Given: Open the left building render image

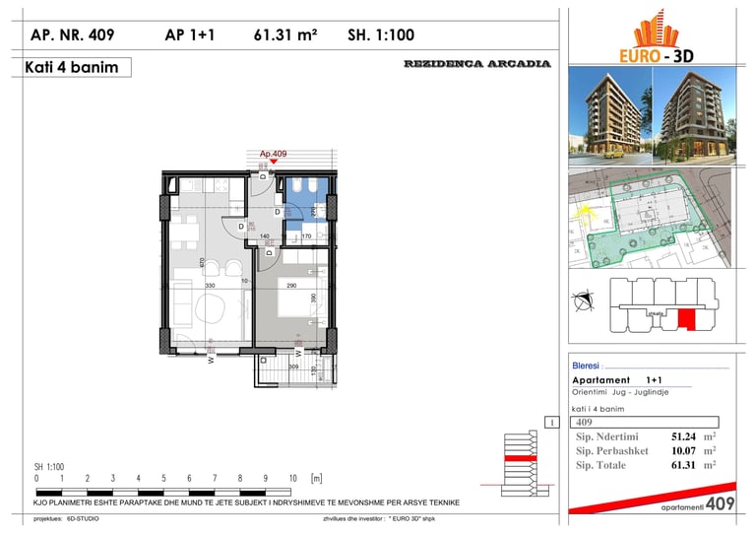Looking at the screenshot, I should [x=610, y=116].
